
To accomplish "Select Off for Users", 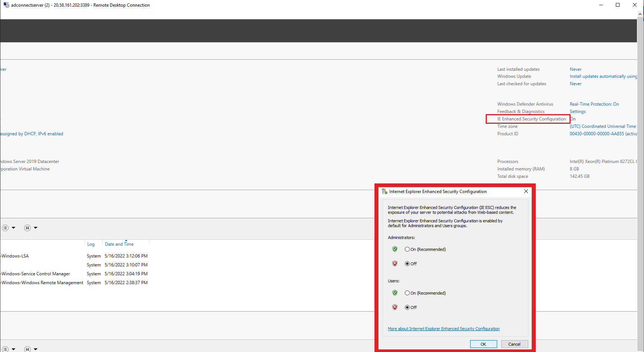I will [x=407, y=307].
